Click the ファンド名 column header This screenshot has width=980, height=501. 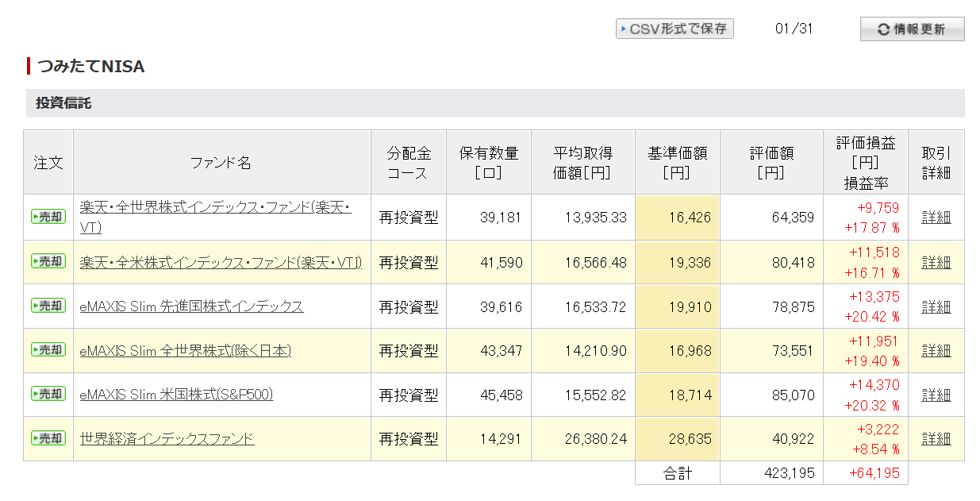221,162
